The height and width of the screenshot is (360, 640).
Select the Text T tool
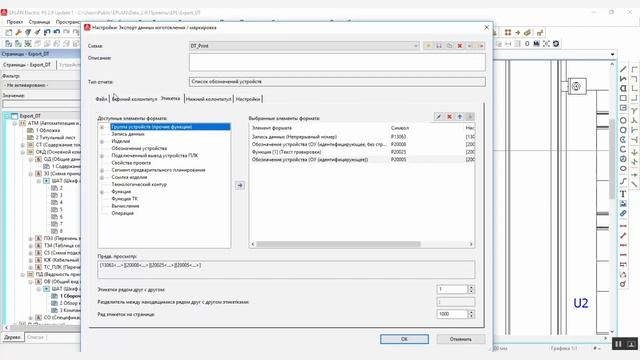623,194
